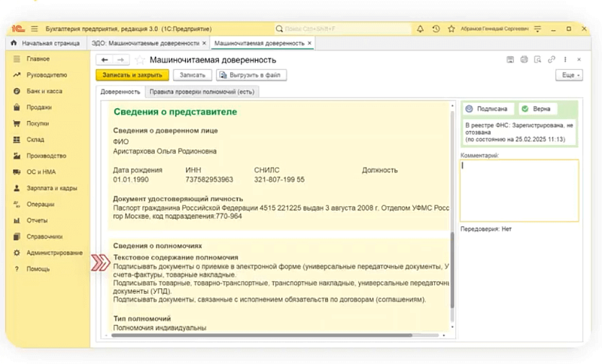Go back with the left arrow button

click(x=105, y=60)
